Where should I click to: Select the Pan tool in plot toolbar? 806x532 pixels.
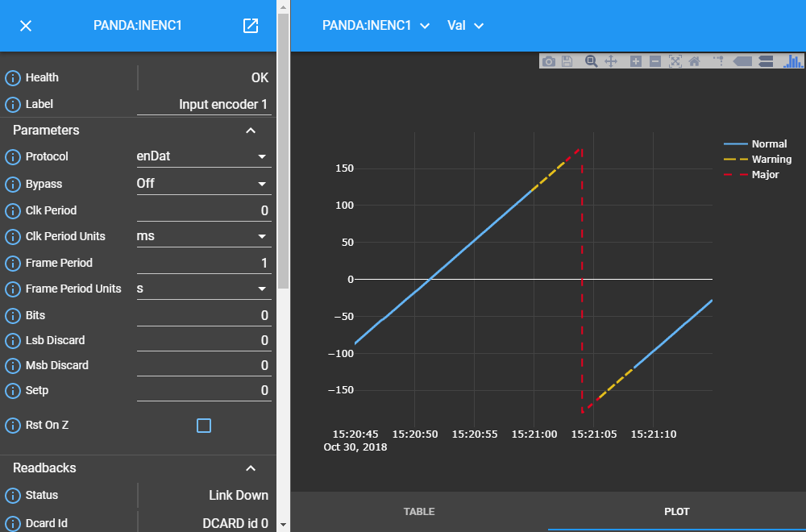click(x=611, y=61)
